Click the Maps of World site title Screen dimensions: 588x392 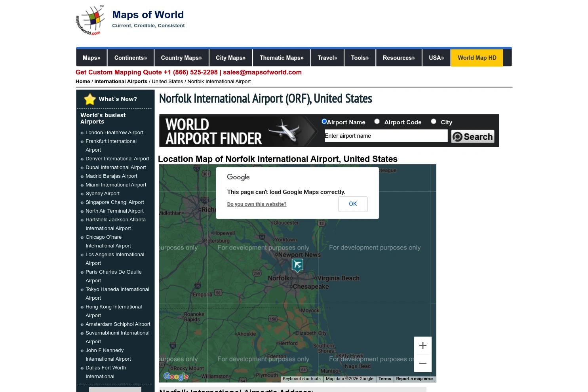coord(148,15)
